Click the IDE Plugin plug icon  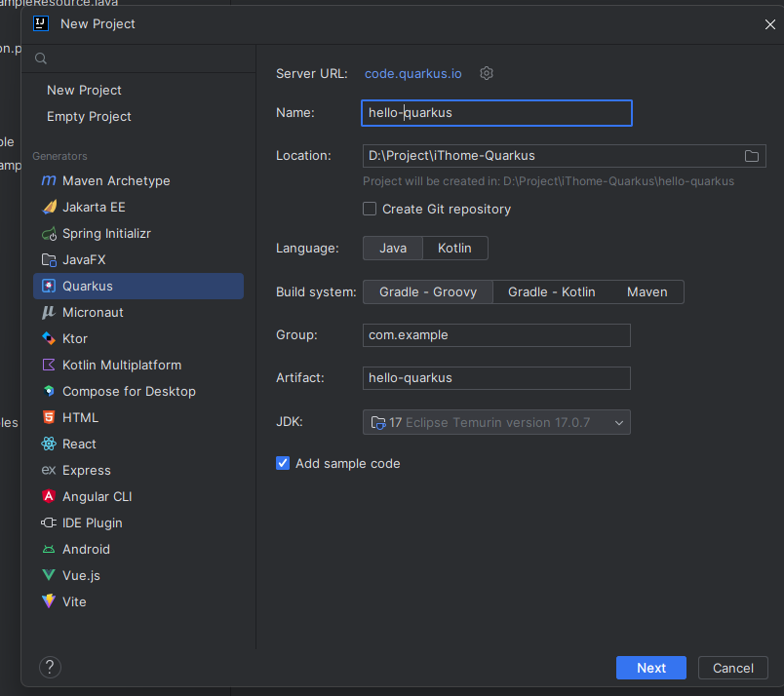coord(49,523)
